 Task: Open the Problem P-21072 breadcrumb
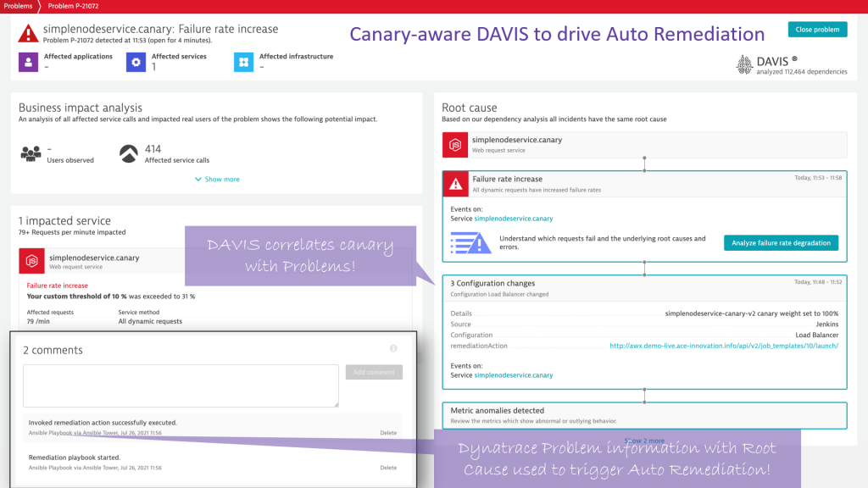[73, 6]
